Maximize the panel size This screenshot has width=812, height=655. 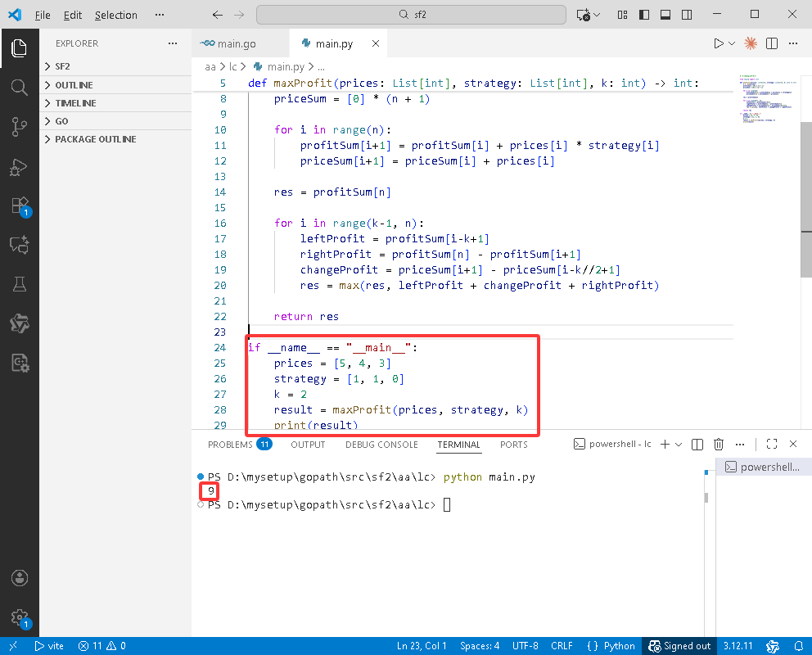pyautogui.click(x=772, y=444)
